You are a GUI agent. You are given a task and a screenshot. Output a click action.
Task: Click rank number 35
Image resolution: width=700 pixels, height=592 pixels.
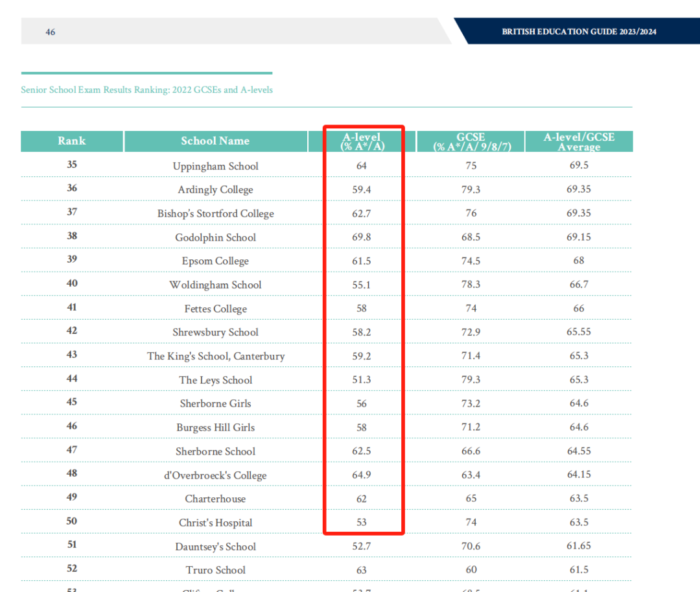point(72,164)
